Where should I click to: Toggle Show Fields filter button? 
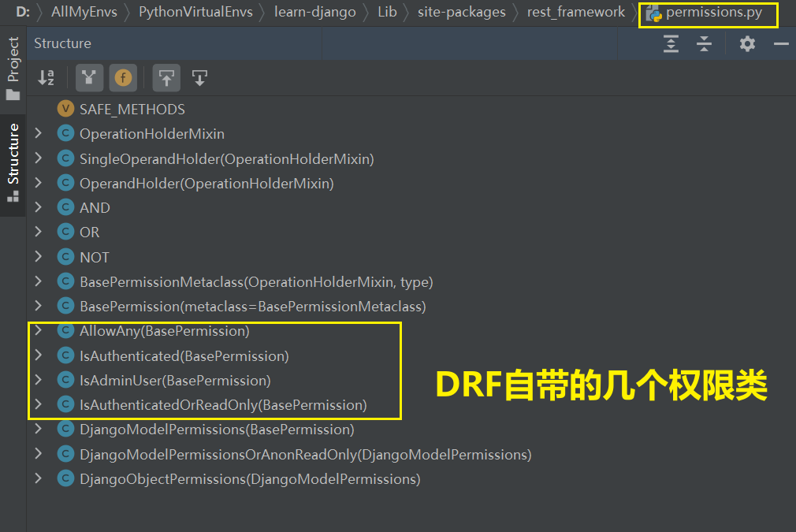coord(123,78)
